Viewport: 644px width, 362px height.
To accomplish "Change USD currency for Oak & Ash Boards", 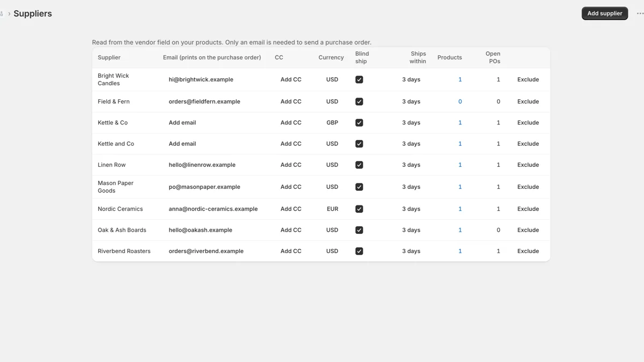I will (332, 230).
